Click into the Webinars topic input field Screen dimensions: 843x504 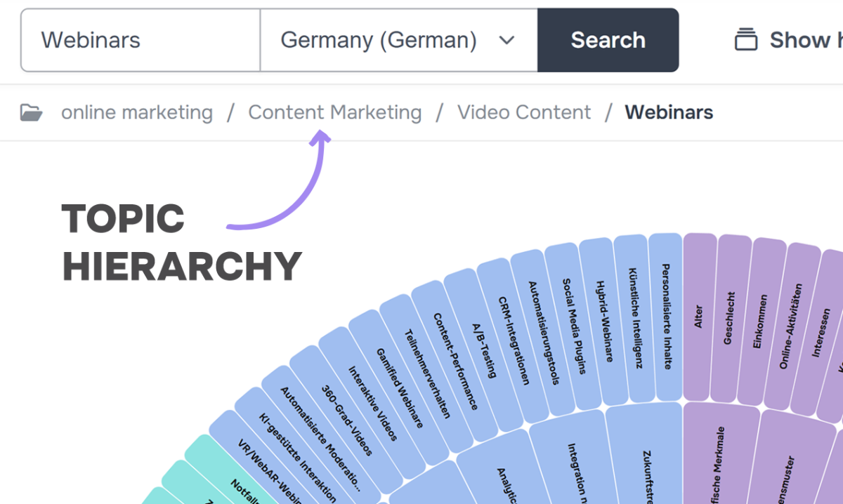coord(140,40)
